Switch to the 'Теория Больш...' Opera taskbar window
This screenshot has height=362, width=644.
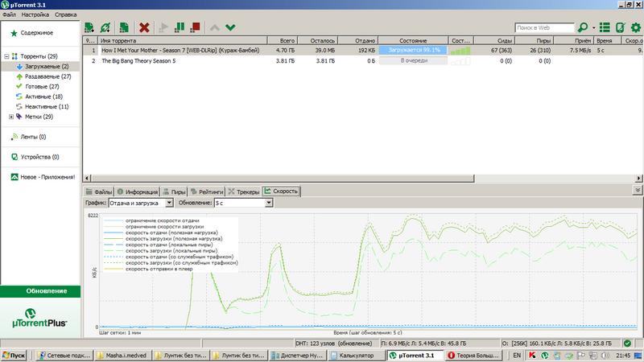pyautogui.click(x=473, y=356)
